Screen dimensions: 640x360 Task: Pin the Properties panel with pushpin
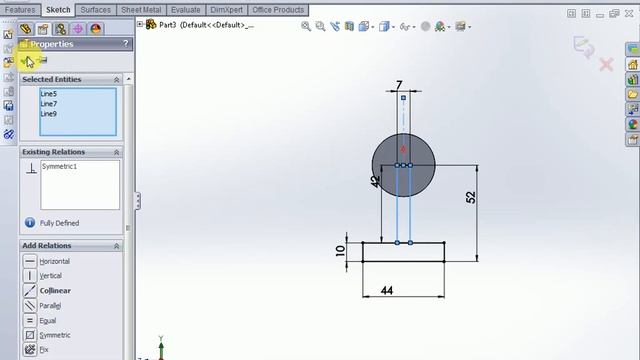[x=43, y=60]
